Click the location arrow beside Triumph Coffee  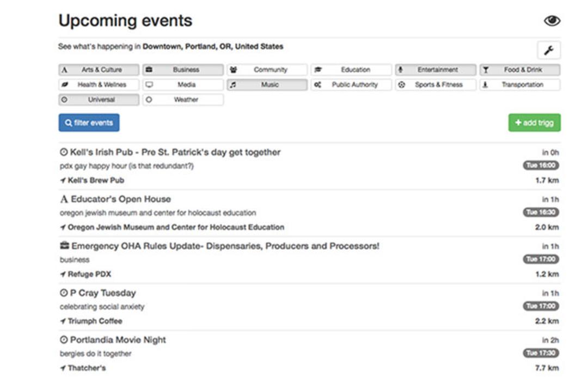click(x=63, y=321)
